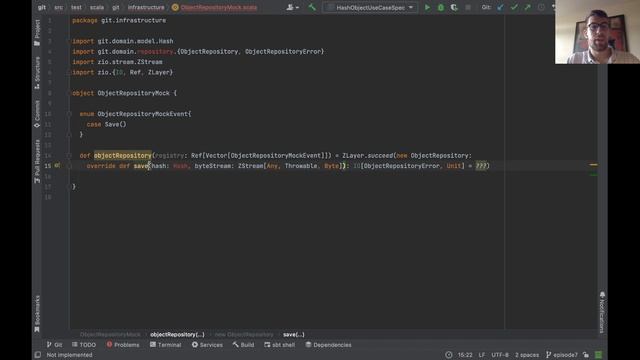The width and height of the screenshot is (640, 360).
Task: Update project with blue Git arrow
Action: [500, 7]
